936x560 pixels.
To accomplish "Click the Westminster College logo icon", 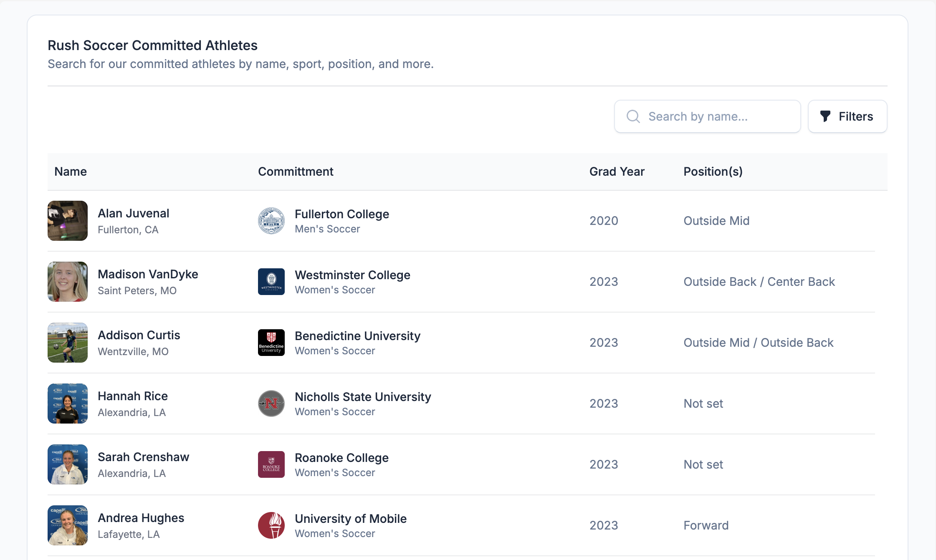I will click(x=271, y=282).
